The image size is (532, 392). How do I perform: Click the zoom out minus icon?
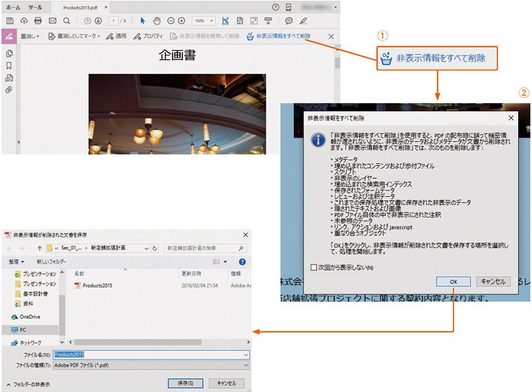coord(171,21)
